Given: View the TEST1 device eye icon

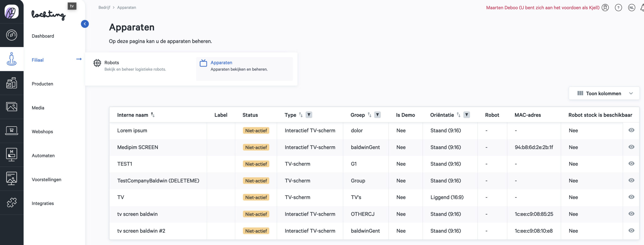Looking at the screenshot, I should [631, 163].
